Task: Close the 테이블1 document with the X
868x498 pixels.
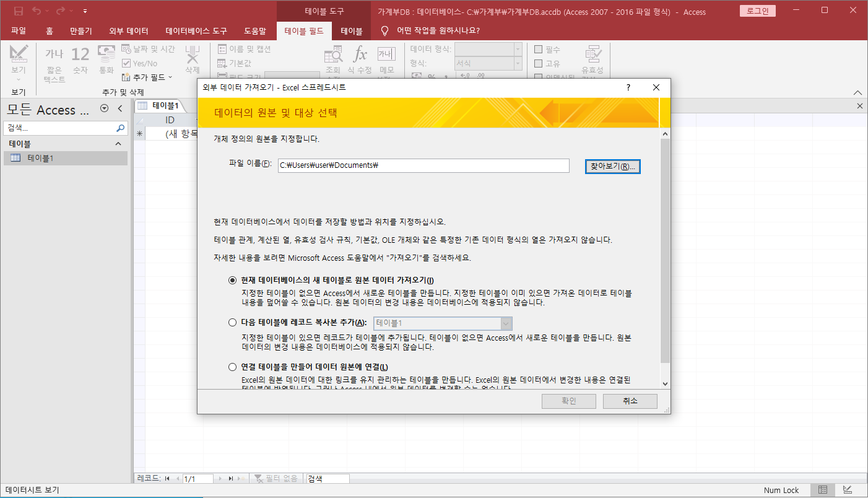Action: click(x=859, y=106)
